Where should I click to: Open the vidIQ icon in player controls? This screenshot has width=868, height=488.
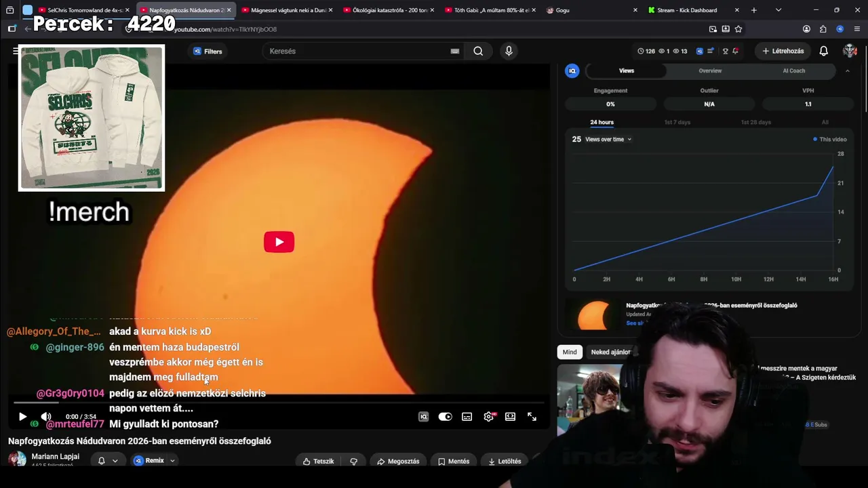(423, 417)
